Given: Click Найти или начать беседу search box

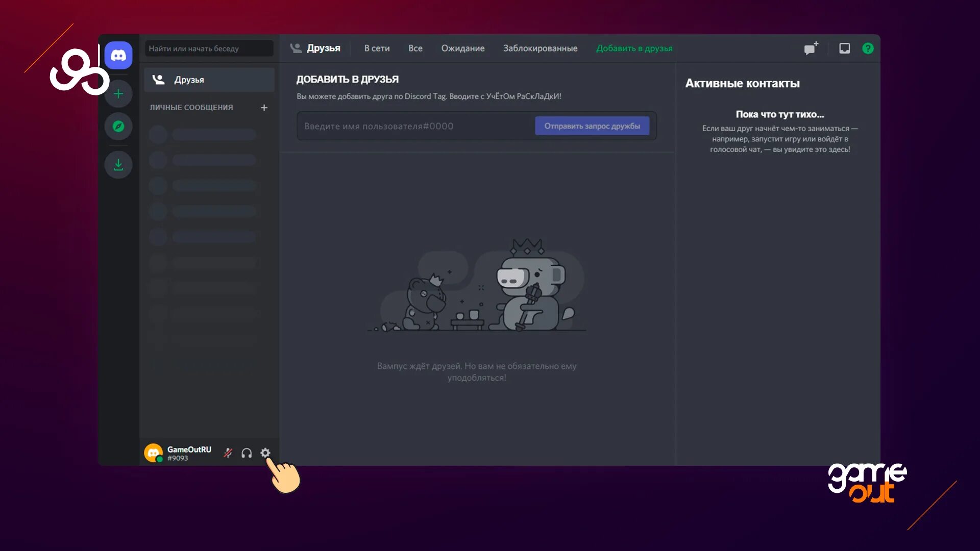Looking at the screenshot, I should coord(209,48).
